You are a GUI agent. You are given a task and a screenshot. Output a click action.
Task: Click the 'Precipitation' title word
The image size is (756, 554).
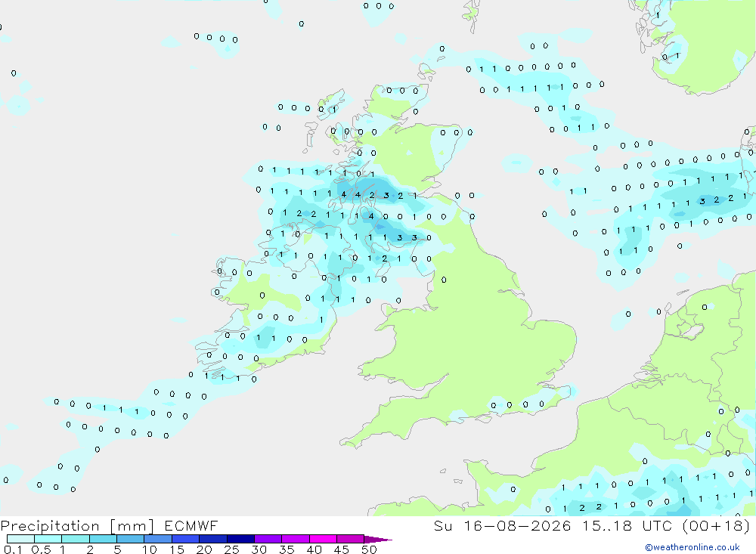click(50, 526)
